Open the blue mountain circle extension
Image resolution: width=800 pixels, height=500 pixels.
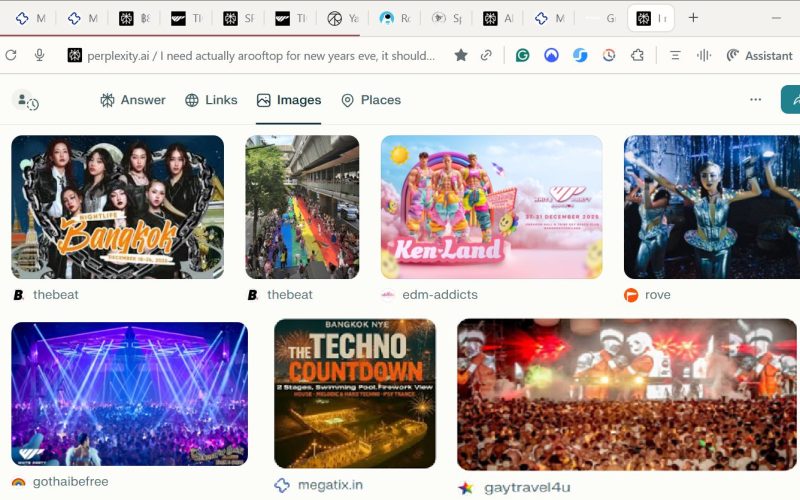(x=551, y=55)
